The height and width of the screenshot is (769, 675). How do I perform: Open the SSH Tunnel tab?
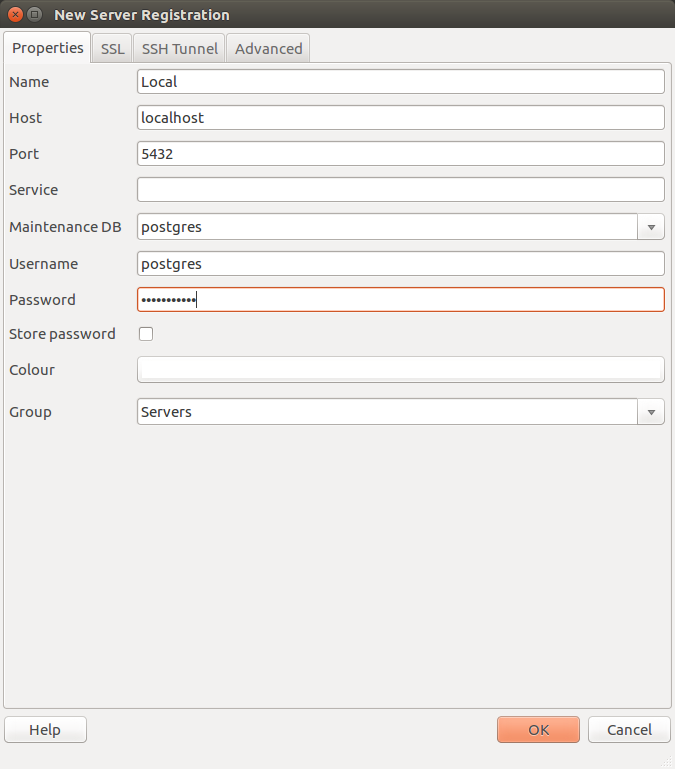point(180,48)
